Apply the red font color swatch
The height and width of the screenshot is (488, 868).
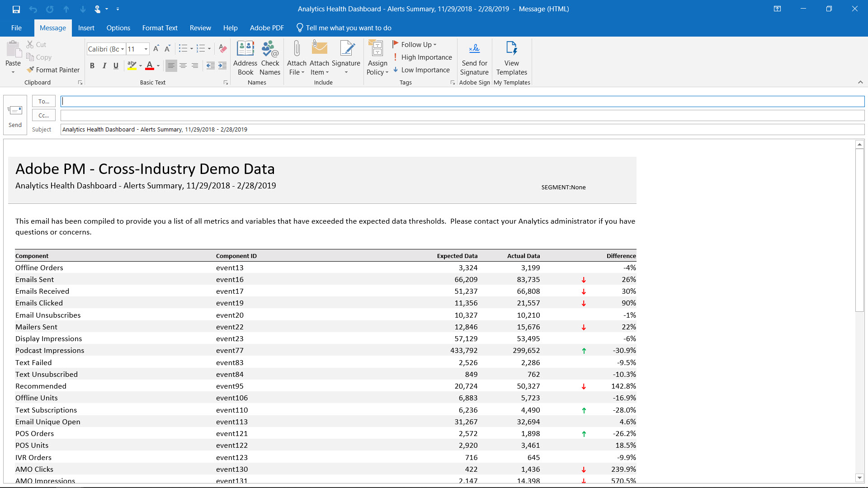pos(150,66)
